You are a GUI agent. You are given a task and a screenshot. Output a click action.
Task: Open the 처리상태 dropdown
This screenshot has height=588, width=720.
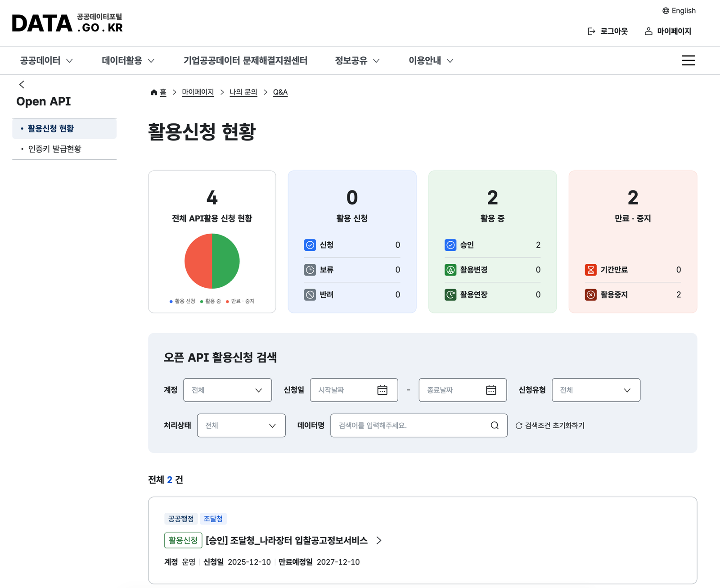click(x=241, y=425)
